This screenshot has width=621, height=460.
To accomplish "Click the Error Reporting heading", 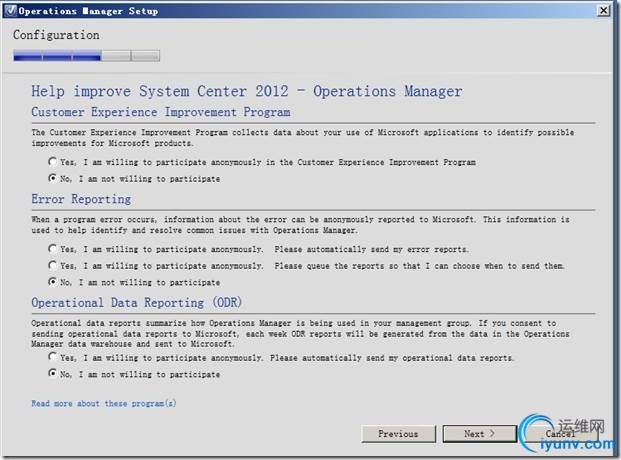I will [81, 199].
